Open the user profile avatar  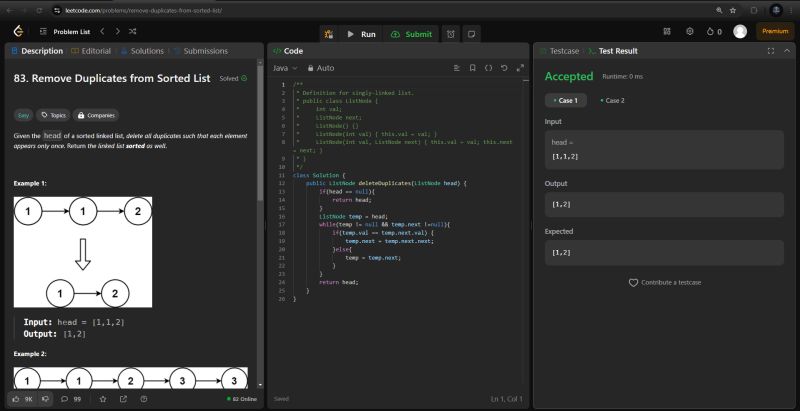[x=740, y=32]
